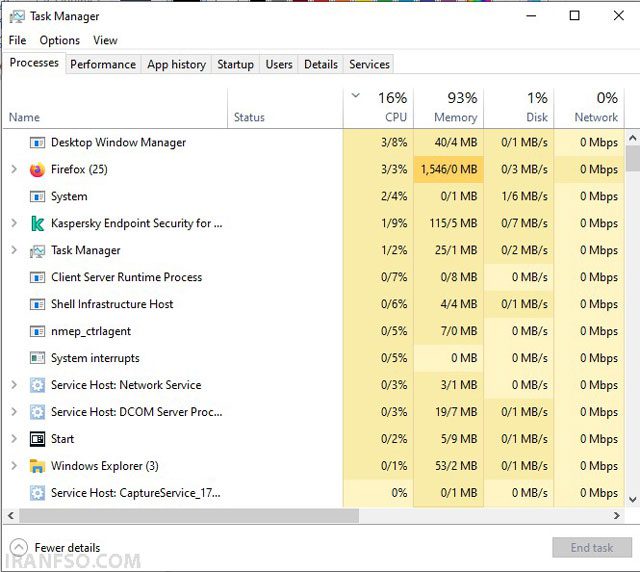This screenshot has width=640, height=572.
Task: Expand Service Host: Network Service
Action: pyautogui.click(x=14, y=385)
